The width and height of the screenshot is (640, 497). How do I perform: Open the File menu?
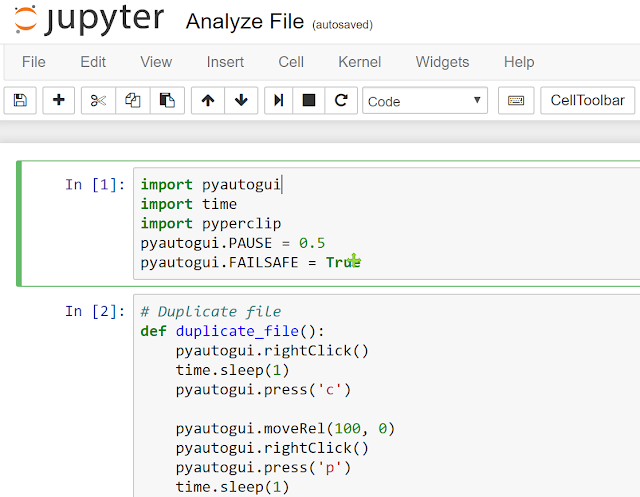(33, 62)
